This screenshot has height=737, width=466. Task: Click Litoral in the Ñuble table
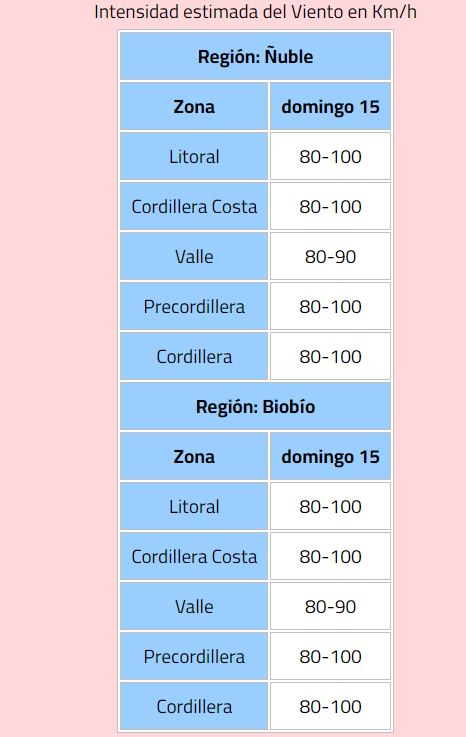point(194,157)
